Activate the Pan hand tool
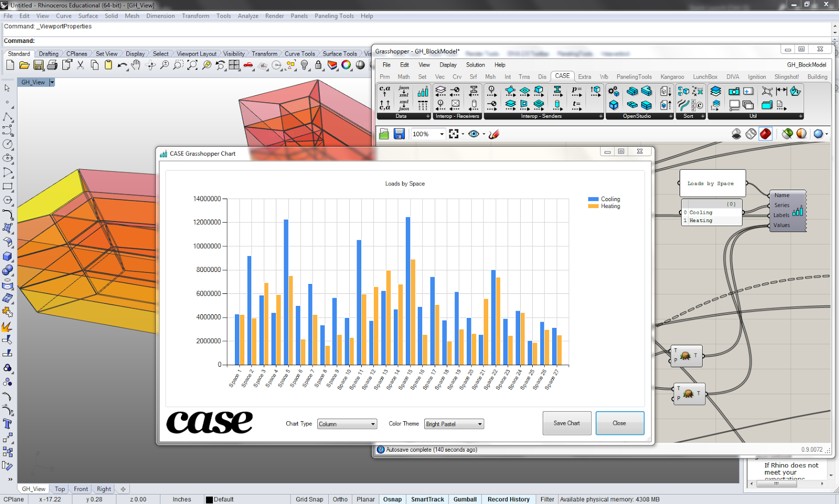The height and width of the screenshot is (504, 839). coord(136,65)
